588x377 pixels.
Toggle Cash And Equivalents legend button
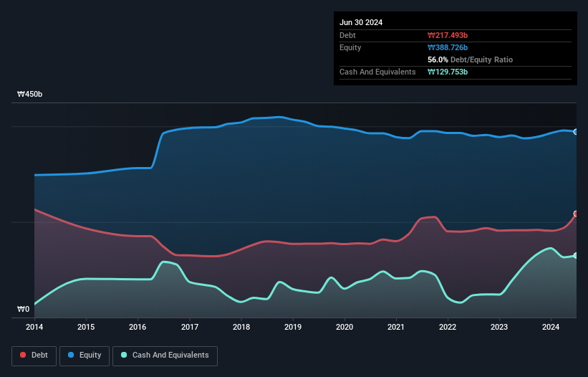click(x=165, y=355)
